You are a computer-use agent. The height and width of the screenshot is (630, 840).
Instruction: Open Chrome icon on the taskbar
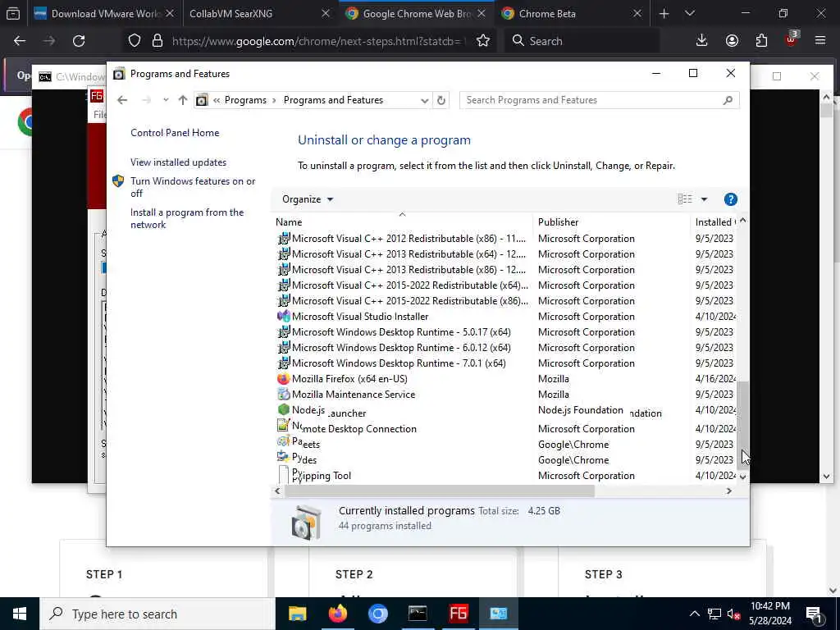click(x=377, y=614)
